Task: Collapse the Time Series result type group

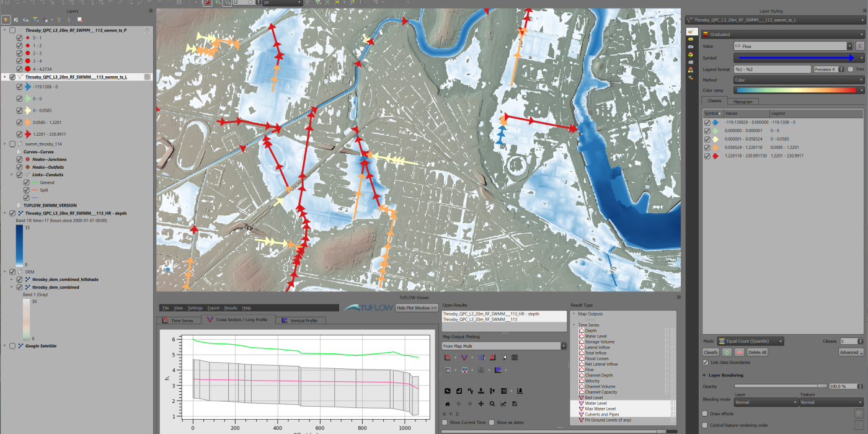Action: pyautogui.click(x=574, y=325)
